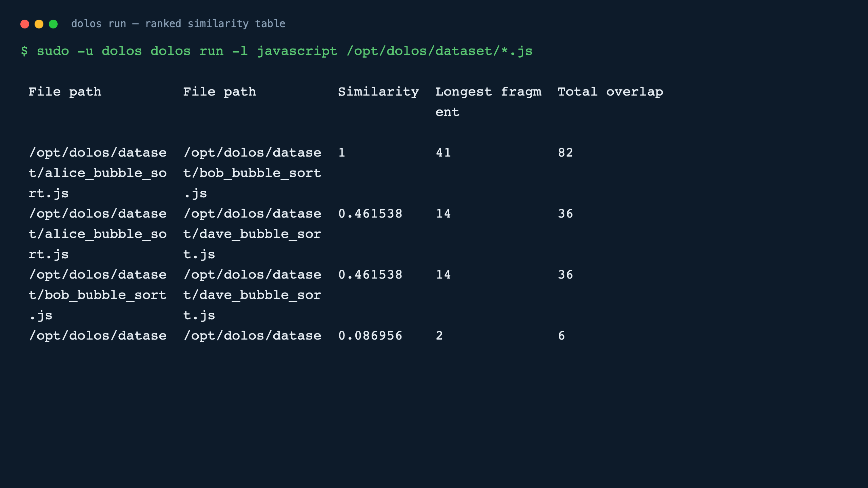This screenshot has width=868, height=488.
Task: Click the window title 'dolos run – ranked similarity table'
Action: click(178, 24)
